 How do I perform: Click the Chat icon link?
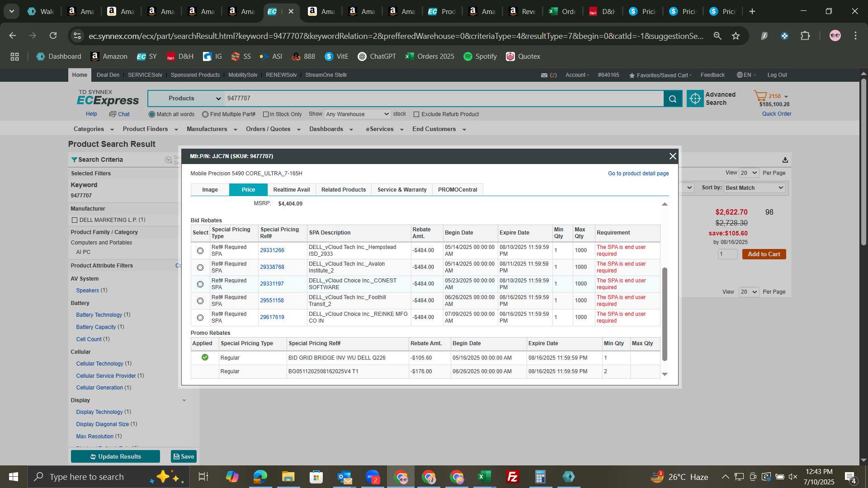pos(119,114)
